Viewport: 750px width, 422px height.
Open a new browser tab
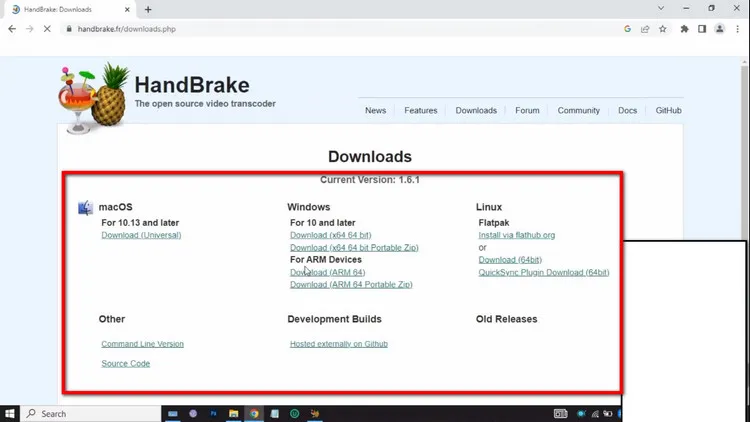point(148,10)
